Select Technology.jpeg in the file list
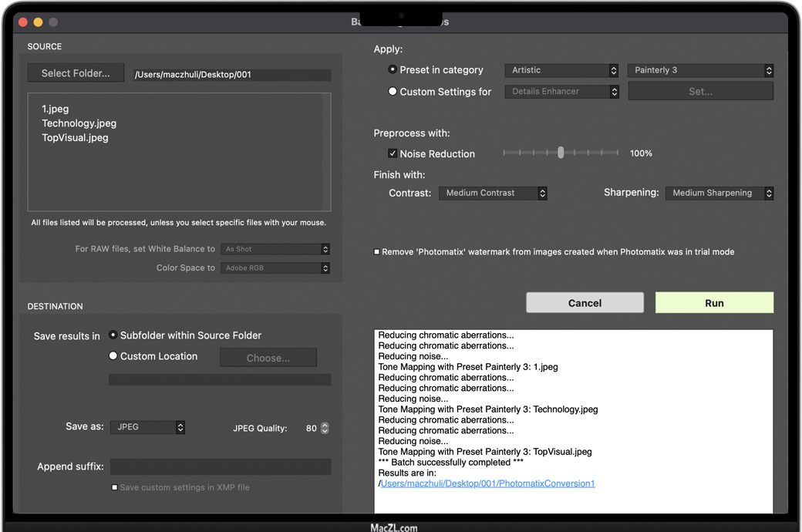 coord(79,123)
